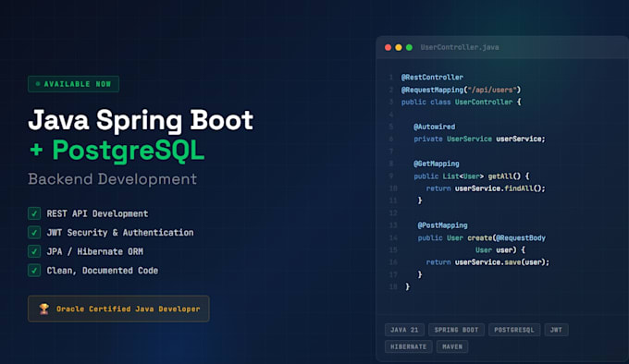Click the REST API Development text

(97, 213)
